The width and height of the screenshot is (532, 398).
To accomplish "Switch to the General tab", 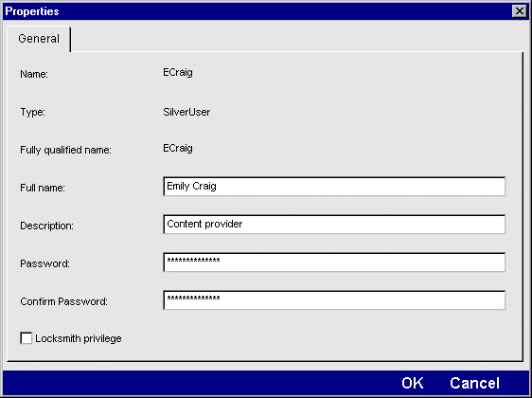I will tap(39, 39).
